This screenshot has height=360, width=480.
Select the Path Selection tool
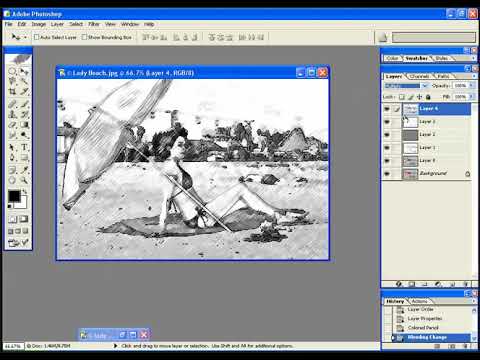point(12,147)
